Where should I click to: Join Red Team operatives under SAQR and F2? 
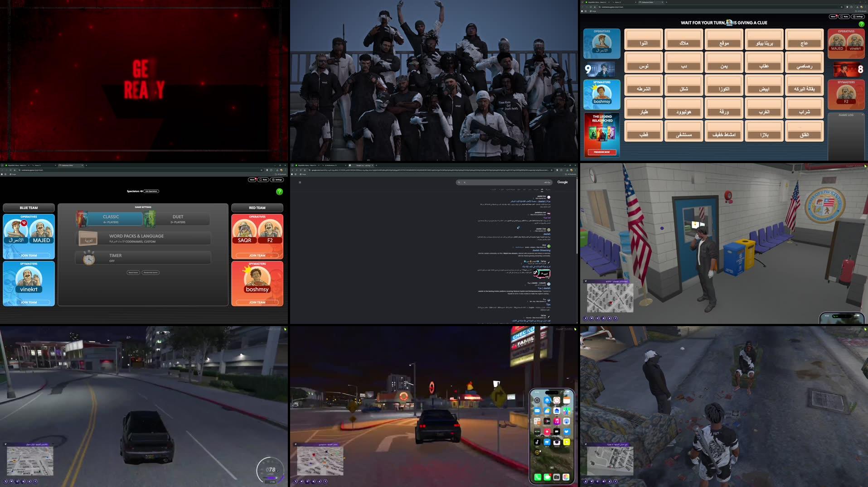click(257, 256)
